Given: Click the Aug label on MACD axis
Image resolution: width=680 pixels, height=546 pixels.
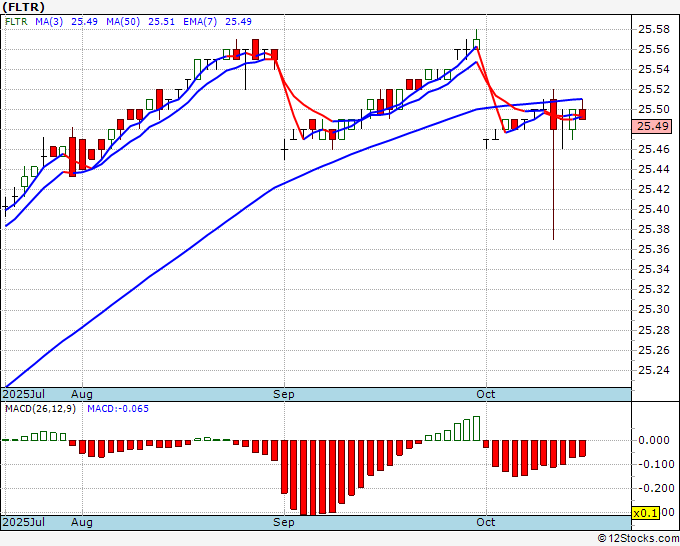Looking at the screenshot, I should click(82, 522).
